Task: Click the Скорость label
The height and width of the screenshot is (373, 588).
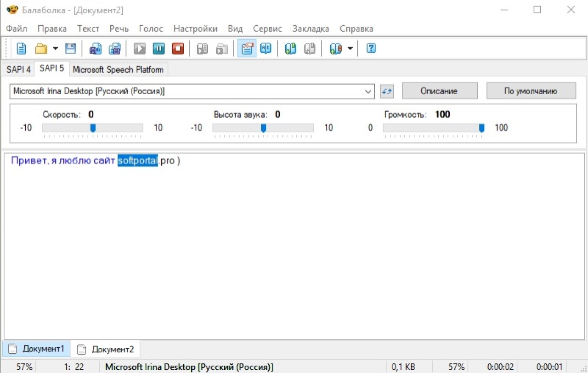Action: click(x=62, y=114)
